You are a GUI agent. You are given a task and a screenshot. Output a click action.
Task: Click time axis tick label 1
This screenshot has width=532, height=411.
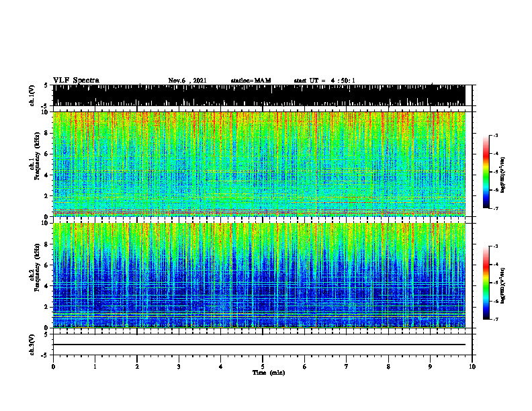click(95, 367)
